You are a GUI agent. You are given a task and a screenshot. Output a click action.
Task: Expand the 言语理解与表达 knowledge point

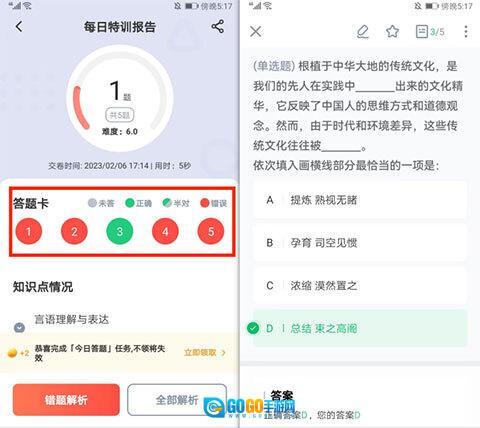(x=71, y=319)
